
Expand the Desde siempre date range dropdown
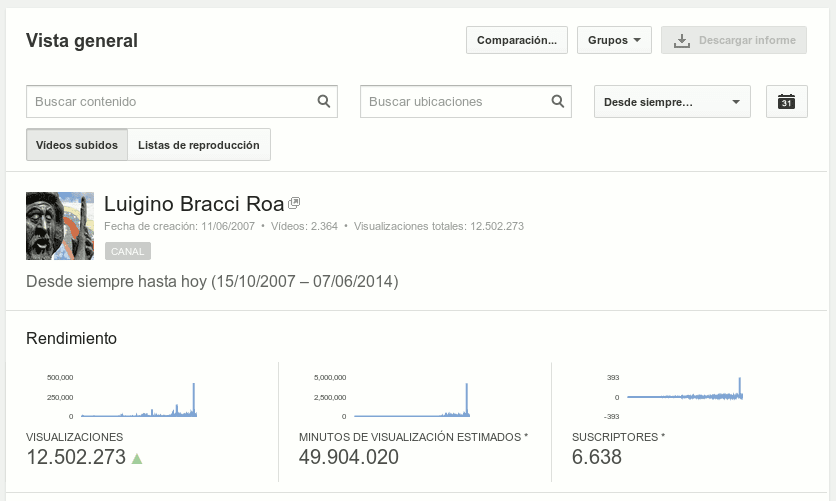(x=672, y=101)
